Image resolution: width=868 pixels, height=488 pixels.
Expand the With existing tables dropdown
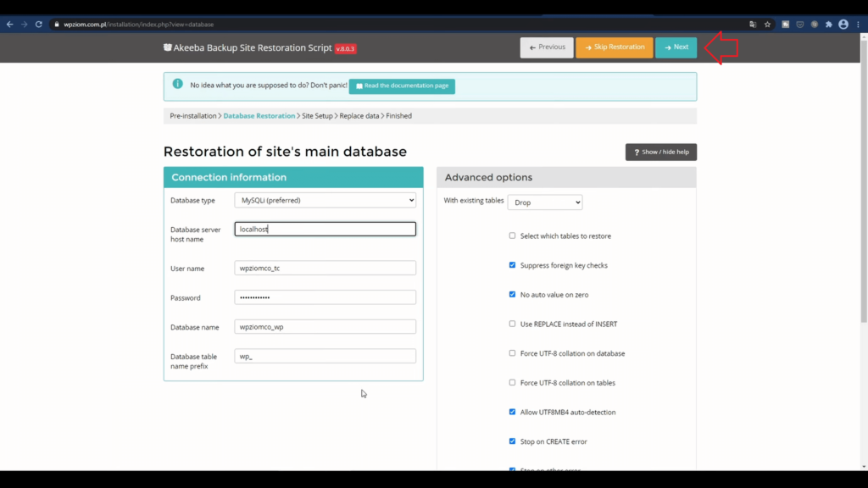click(x=544, y=202)
